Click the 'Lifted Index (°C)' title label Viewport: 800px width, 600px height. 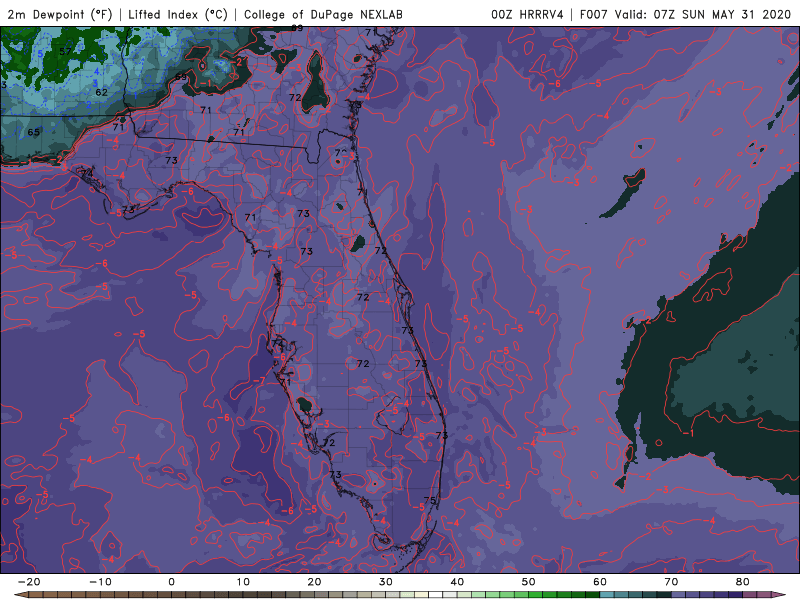[178, 14]
